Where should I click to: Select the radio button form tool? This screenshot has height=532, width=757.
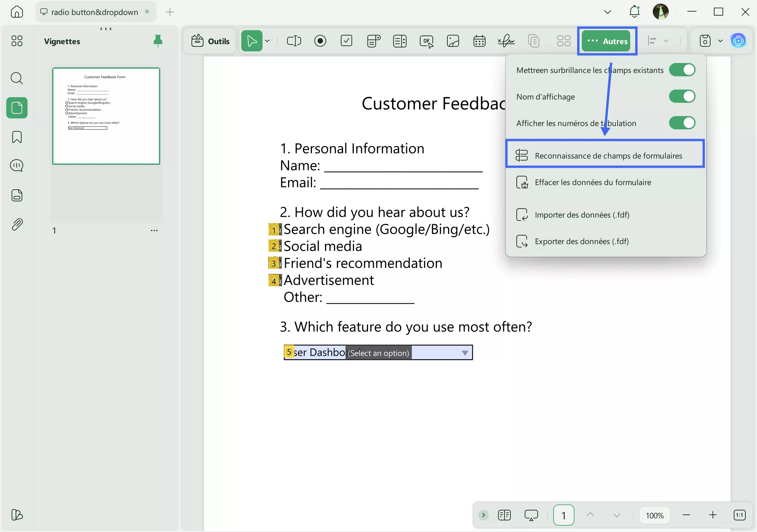coord(320,41)
